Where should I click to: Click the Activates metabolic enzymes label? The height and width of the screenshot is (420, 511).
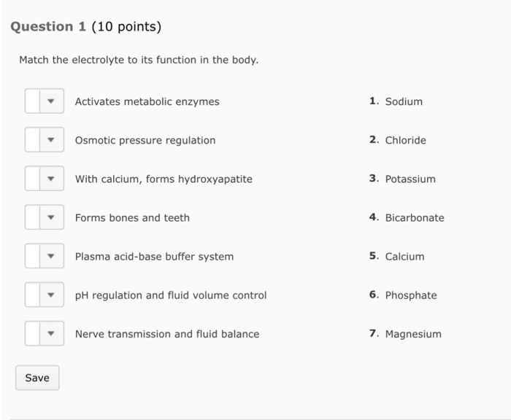pyautogui.click(x=147, y=101)
